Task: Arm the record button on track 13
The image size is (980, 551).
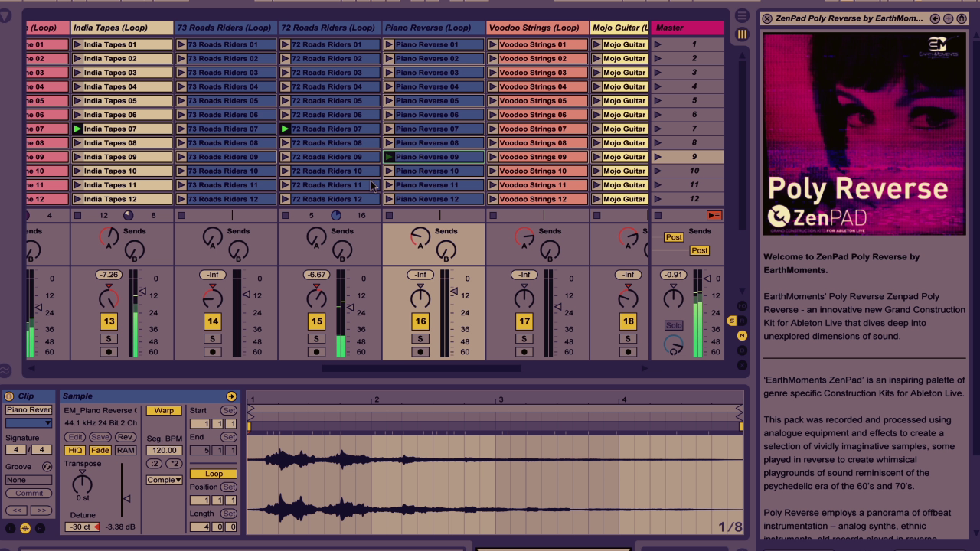Action: (x=109, y=352)
